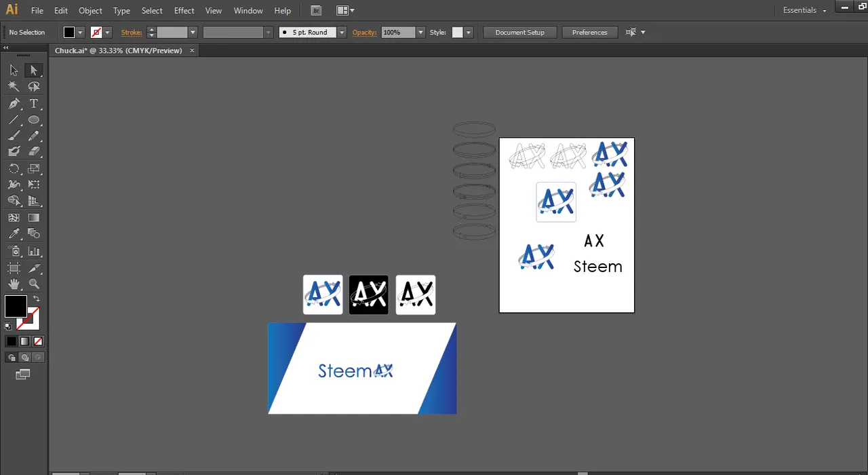Click the orange Stroke link
Screen dimensions: 868x475
pyautogui.click(x=132, y=33)
